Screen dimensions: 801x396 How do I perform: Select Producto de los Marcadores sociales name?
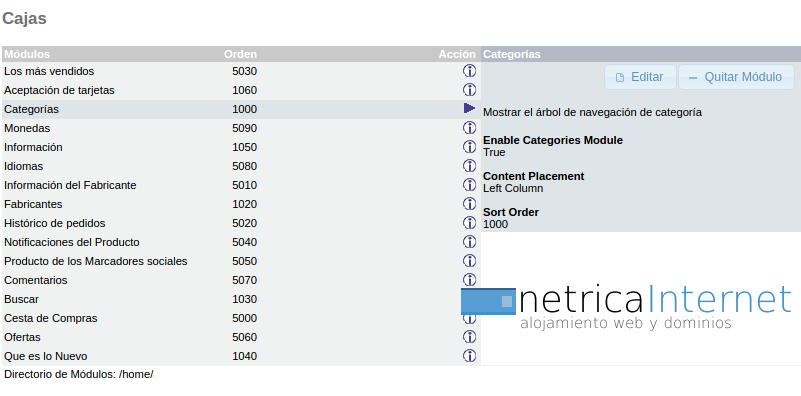pos(96,261)
